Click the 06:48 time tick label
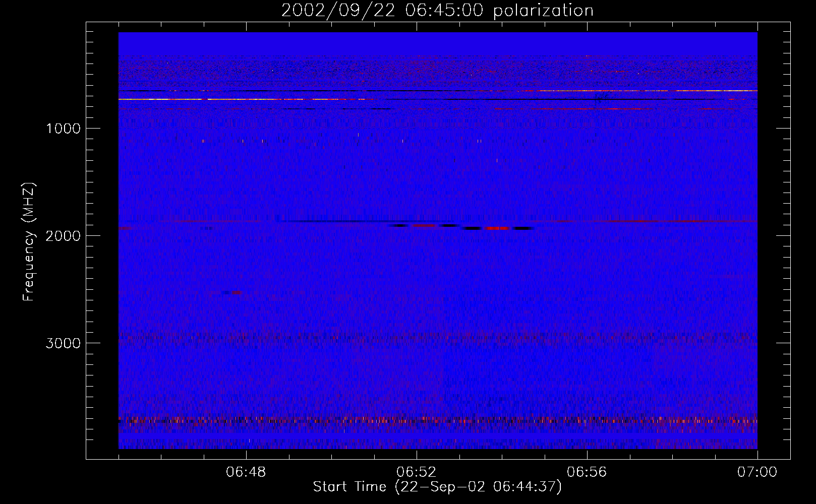The height and width of the screenshot is (504, 816). [x=246, y=472]
